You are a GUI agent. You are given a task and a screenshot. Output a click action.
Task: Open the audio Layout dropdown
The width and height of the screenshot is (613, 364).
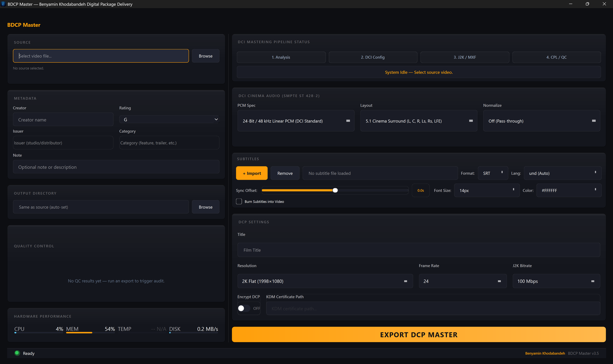click(419, 121)
